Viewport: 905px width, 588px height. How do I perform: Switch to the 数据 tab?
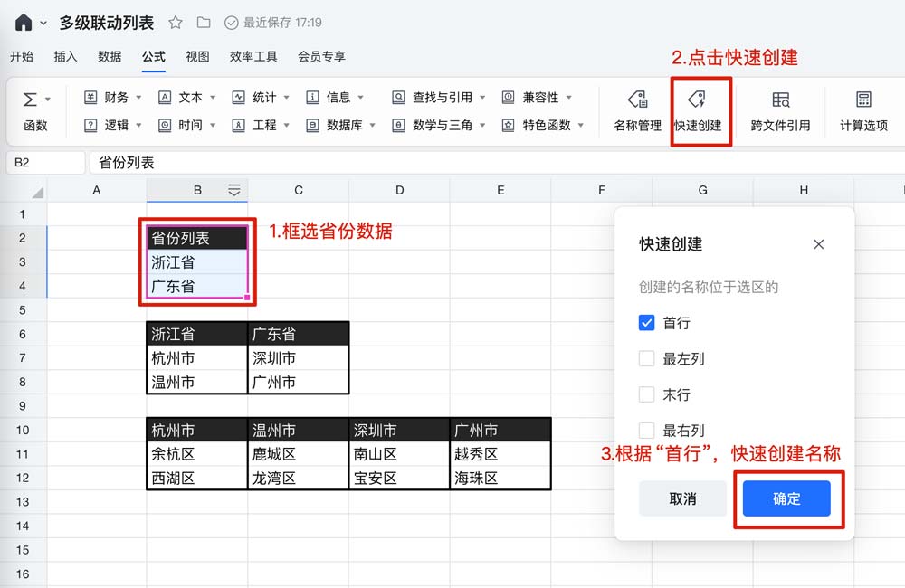[110, 56]
